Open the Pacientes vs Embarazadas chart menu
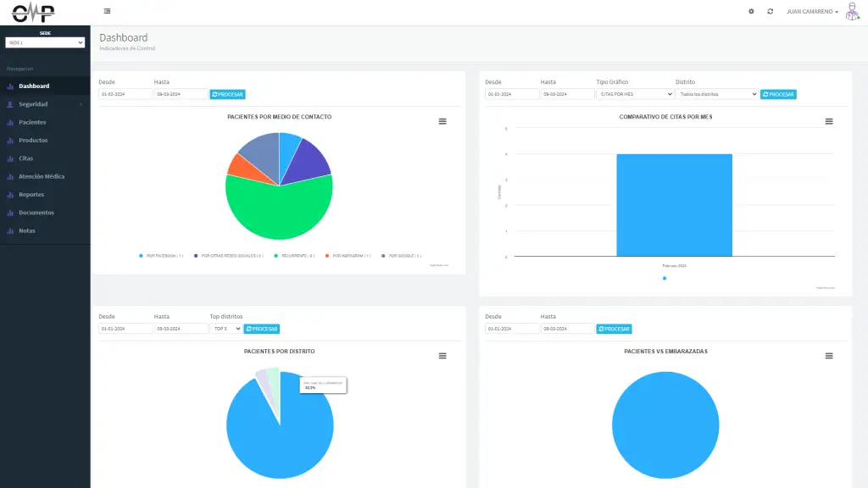Image resolution: width=868 pixels, height=488 pixels. (x=829, y=356)
